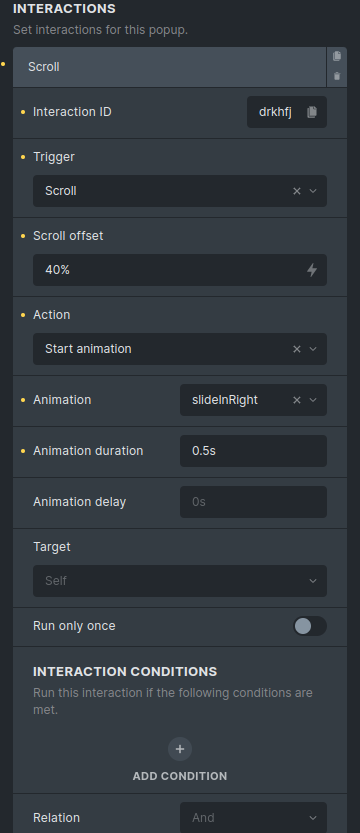Clear the Trigger selection with the X
The image size is (360, 833).
pyautogui.click(x=297, y=191)
